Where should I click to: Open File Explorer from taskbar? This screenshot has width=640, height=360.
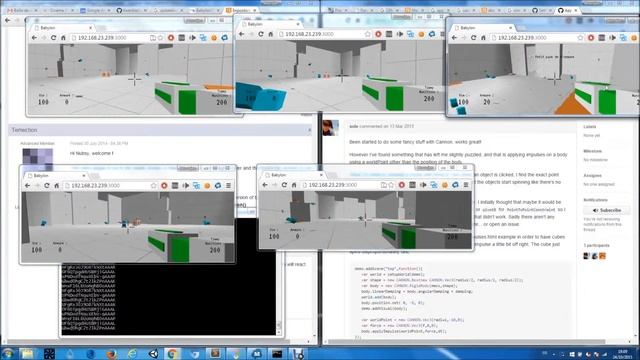coord(27,353)
